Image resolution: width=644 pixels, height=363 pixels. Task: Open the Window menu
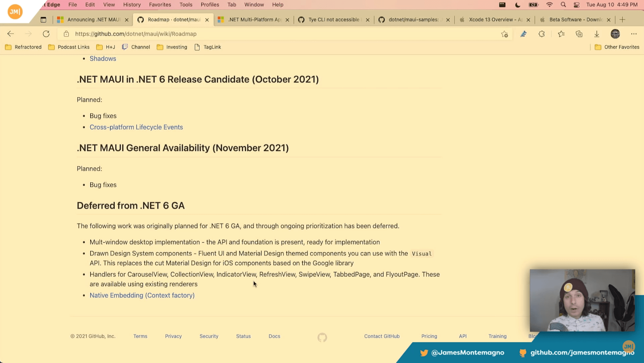(254, 5)
